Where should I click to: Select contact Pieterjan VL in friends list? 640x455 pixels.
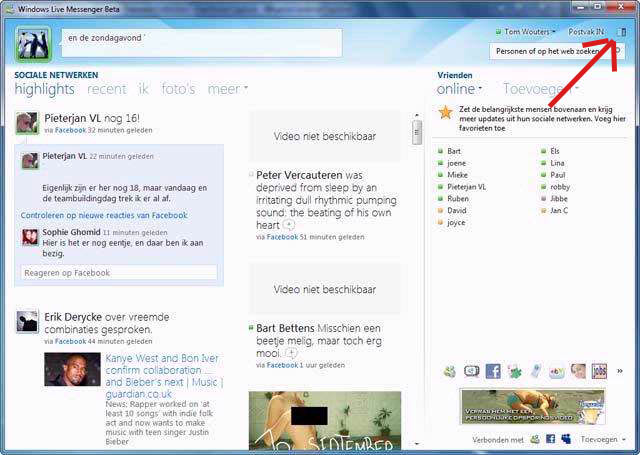click(x=462, y=187)
